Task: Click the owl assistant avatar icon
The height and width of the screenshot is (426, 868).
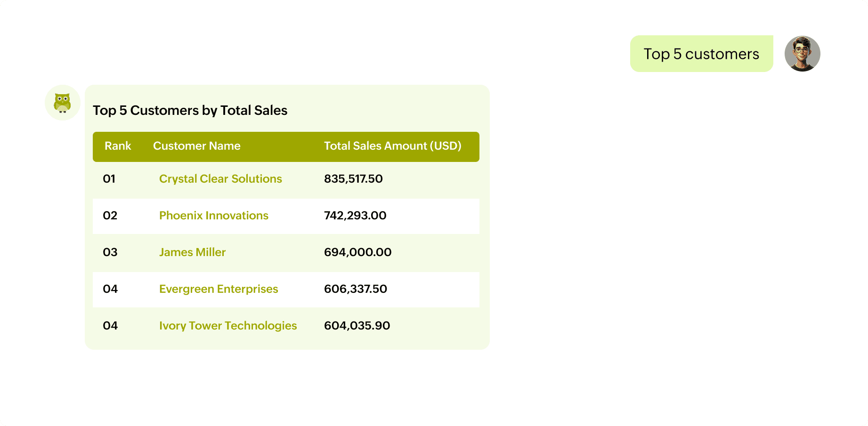Action: 62,103
